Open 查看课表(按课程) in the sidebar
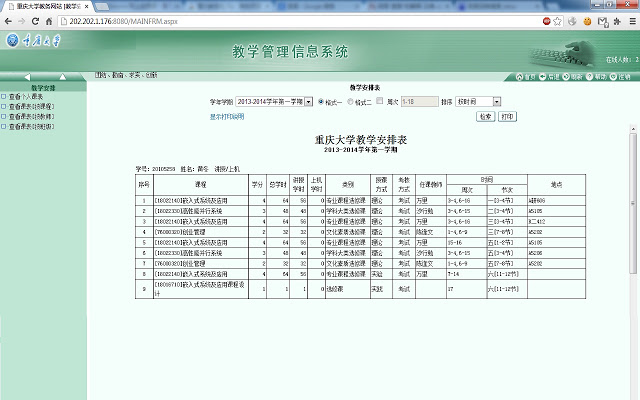The width and height of the screenshot is (640, 400). (31, 107)
